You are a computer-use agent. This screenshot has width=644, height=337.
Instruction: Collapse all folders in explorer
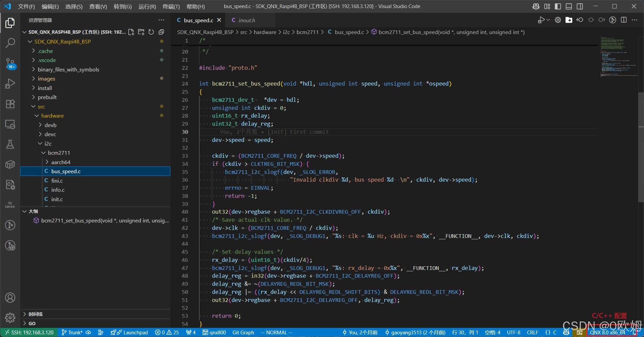click(161, 32)
